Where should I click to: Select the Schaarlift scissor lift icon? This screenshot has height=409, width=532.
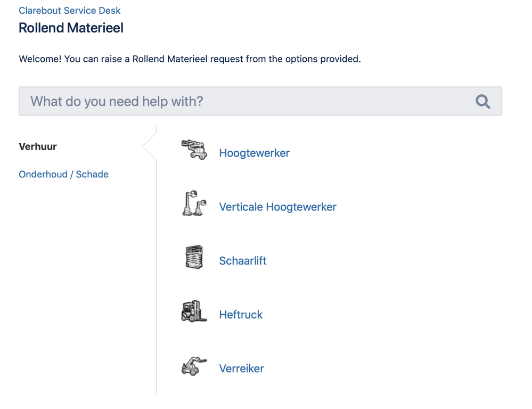[194, 257]
